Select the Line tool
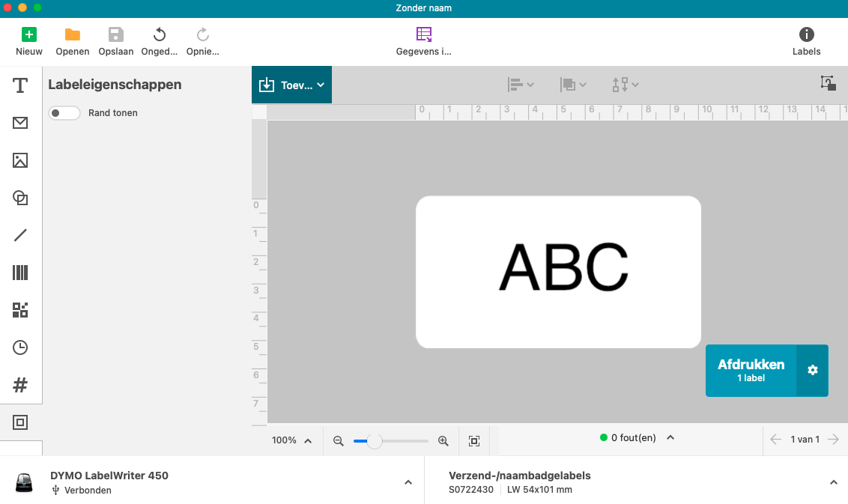Screen dimensions: 848x504 [x=20, y=235]
